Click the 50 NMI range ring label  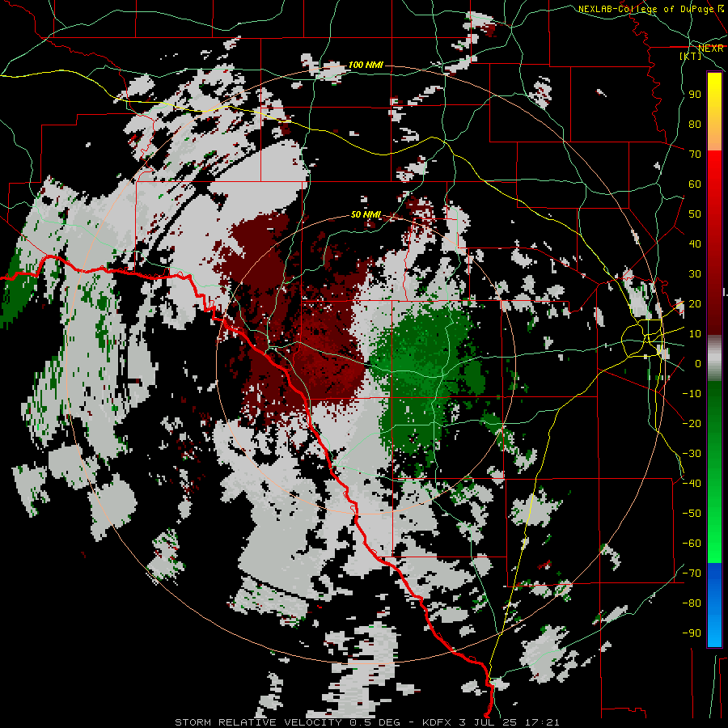366,214
